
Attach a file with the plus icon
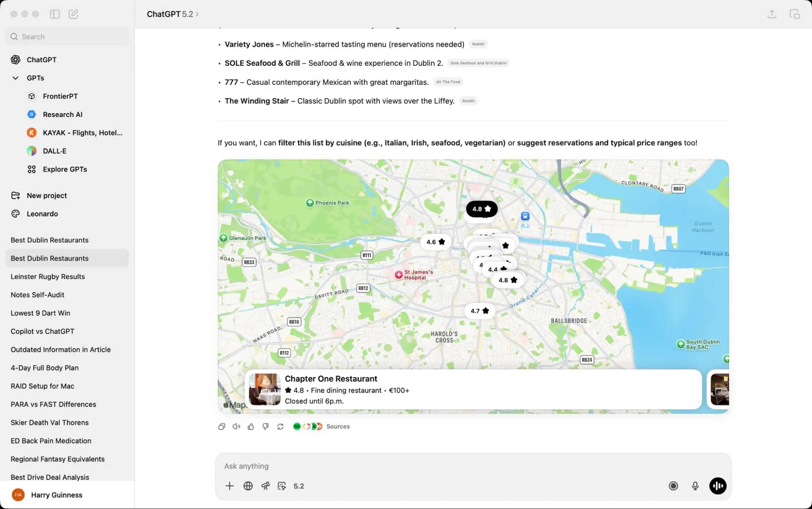tap(230, 486)
